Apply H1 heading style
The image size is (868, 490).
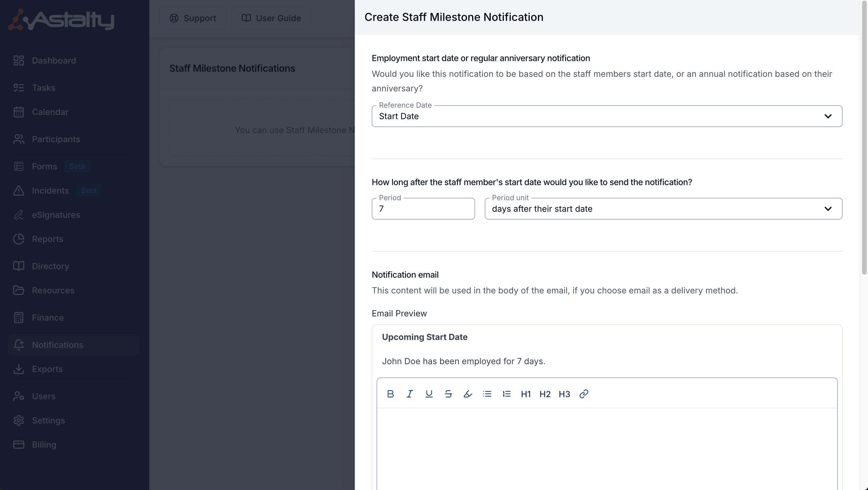pyautogui.click(x=526, y=394)
